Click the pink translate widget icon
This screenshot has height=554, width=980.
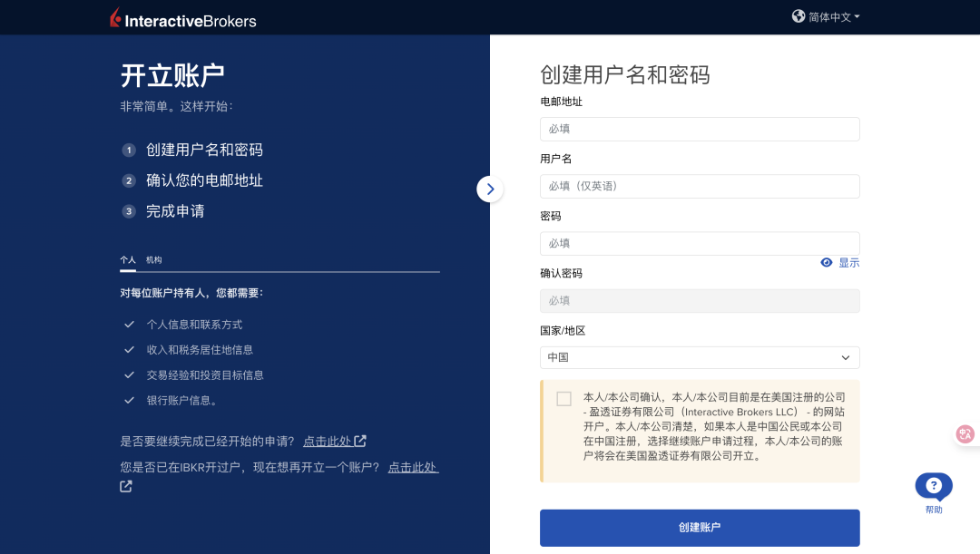(x=965, y=434)
